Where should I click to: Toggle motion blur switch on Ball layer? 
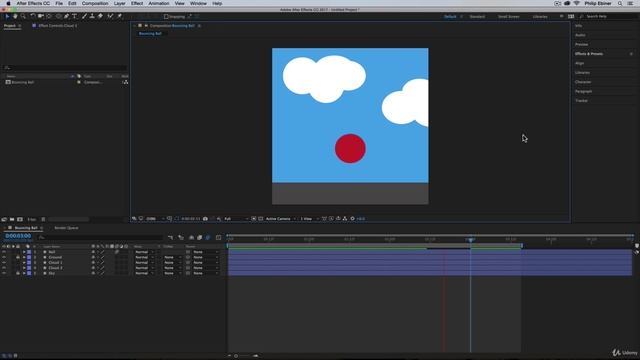[117, 252]
